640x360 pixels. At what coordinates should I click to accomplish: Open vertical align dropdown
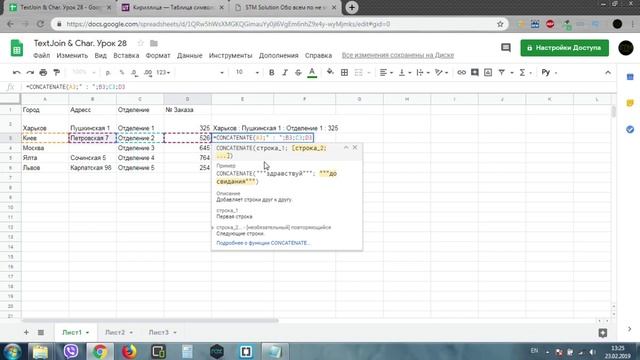pos(404,73)
